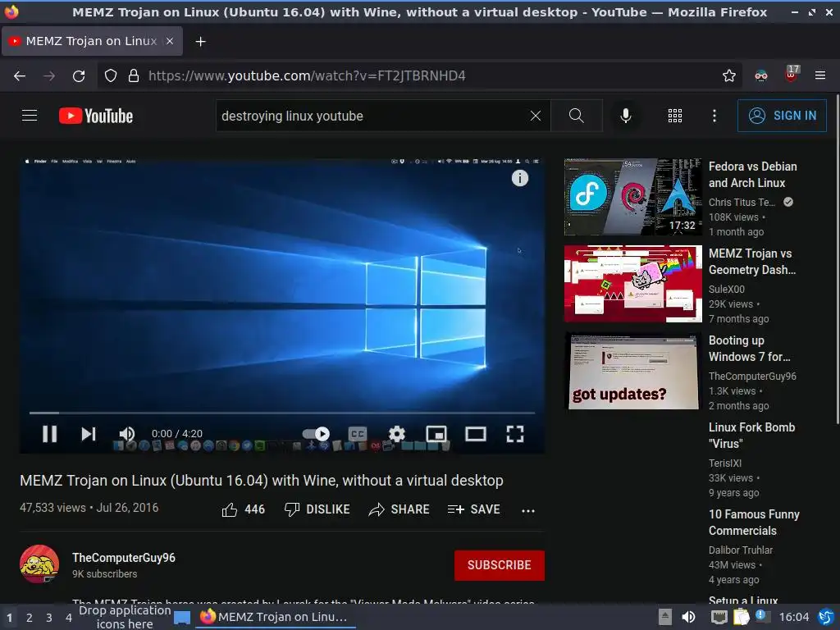The image size is (840, 630).
Task: Subscribe to TheComputerGuy96
Action: (x=500, y=565)
